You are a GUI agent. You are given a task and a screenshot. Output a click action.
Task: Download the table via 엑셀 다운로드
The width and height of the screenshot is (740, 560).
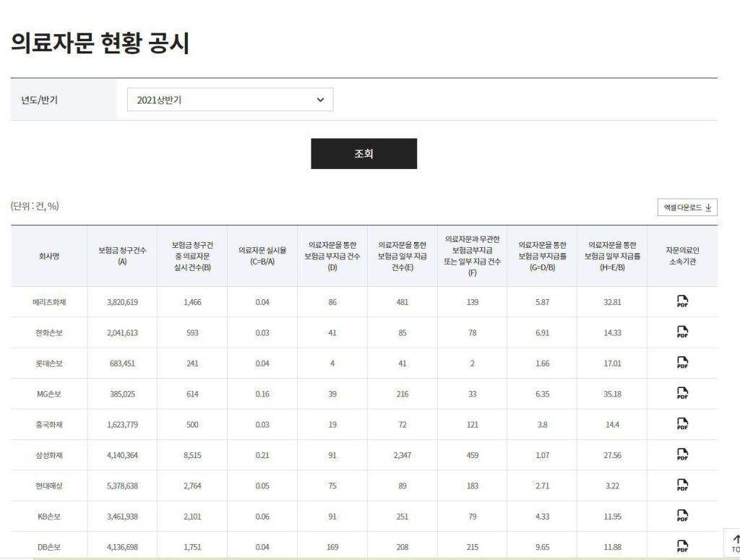pos(687,207)
